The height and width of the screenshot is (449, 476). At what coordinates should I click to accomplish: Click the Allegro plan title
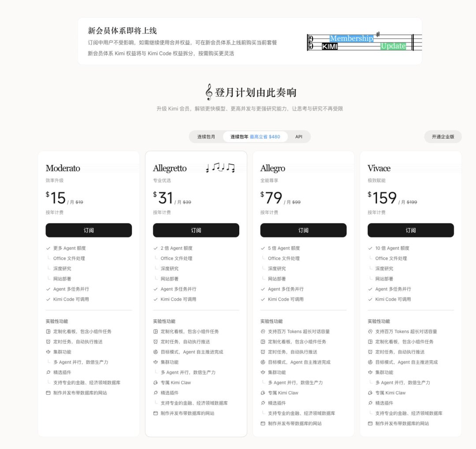273,168
